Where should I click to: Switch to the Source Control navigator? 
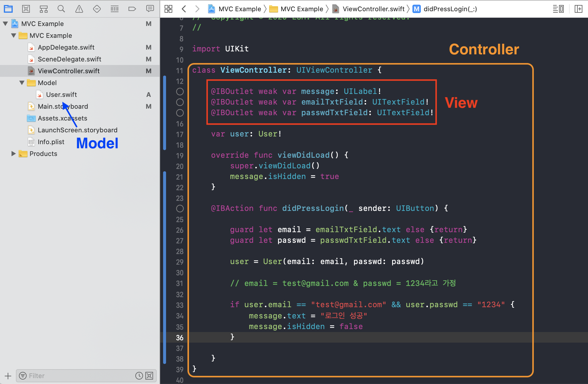pyautogui.click(x=26, y=9)
